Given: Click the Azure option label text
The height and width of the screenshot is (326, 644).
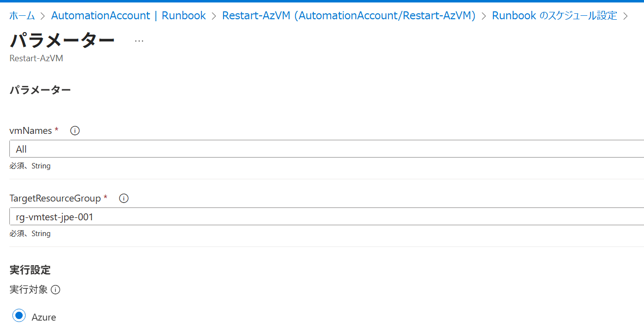Looking at the screenshot, I should tap(44, 317).
